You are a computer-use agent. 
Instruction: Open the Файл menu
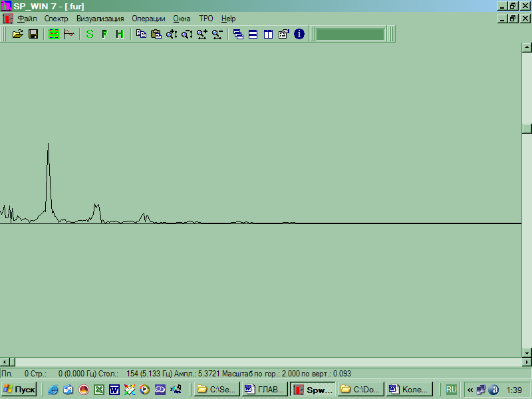tap(27, 19)
